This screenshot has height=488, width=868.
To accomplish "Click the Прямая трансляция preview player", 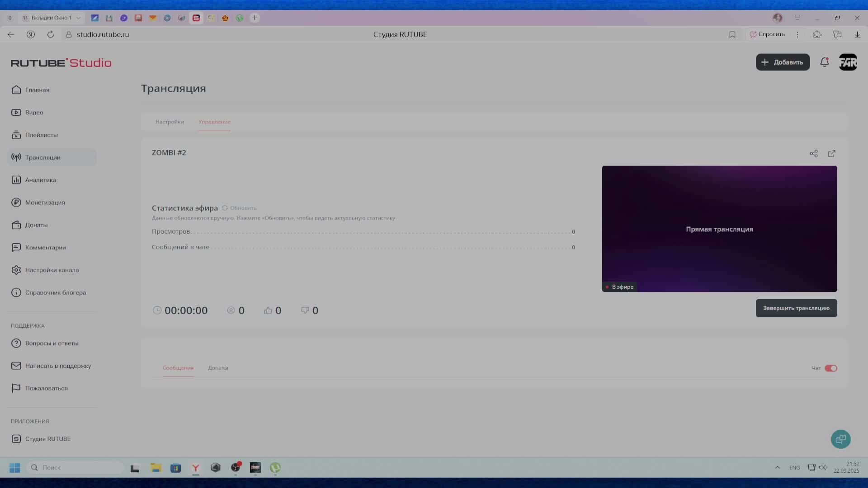I will (x=719, y=229).
